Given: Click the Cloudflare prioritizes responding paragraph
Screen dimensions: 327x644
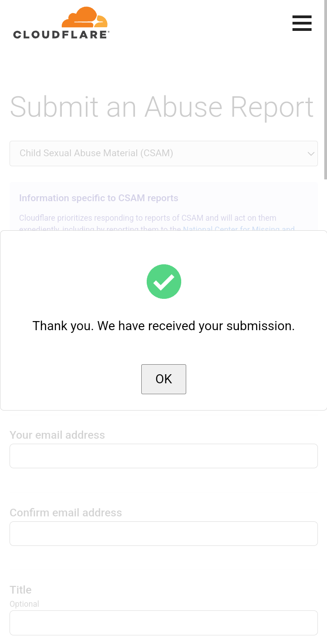Looking at the screenshot, I should [x=148, y=218].
